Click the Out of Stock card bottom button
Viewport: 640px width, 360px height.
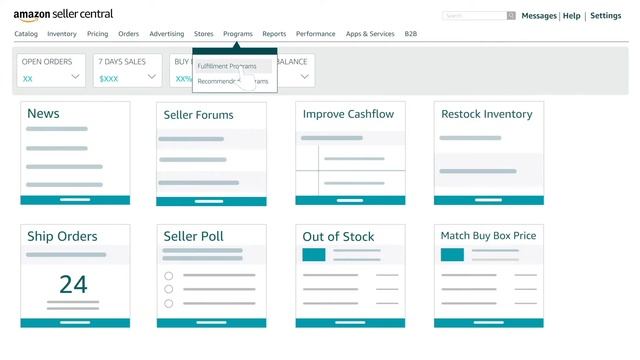pos(350,323)
